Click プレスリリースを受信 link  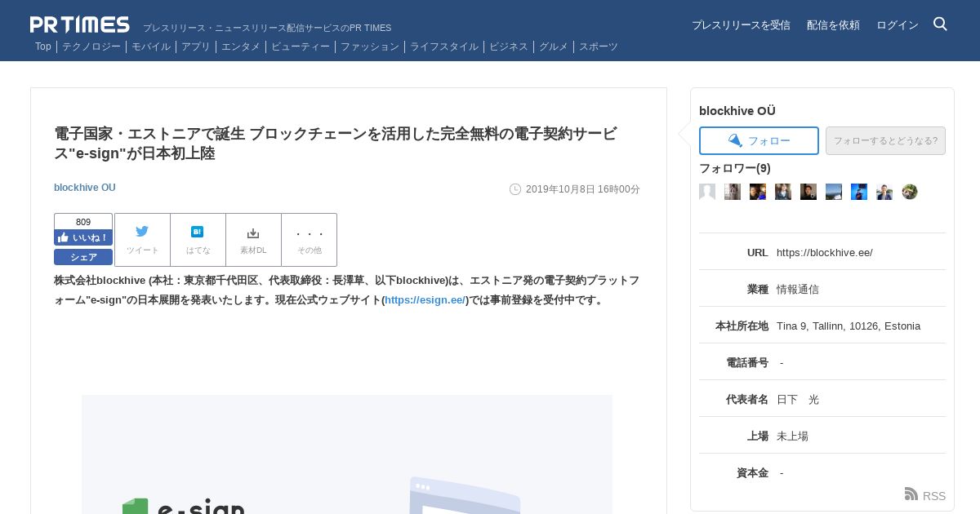click(x=741, y=25)
